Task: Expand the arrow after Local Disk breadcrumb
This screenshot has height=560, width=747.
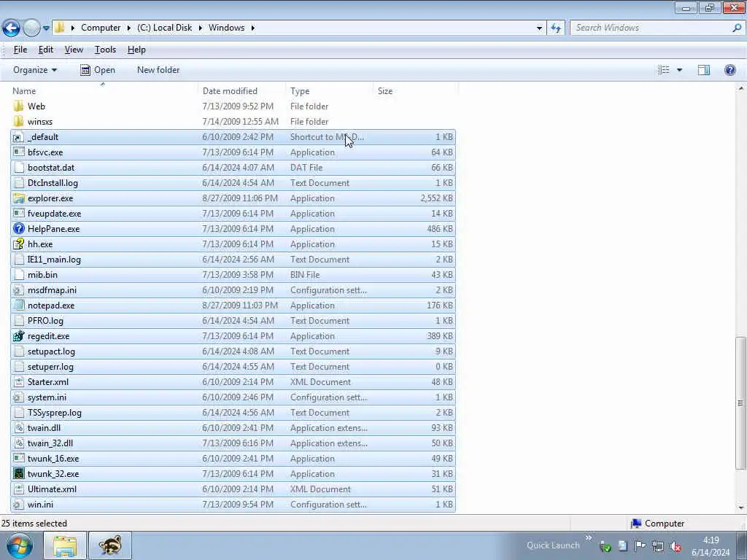Action: tap(200, 28)
